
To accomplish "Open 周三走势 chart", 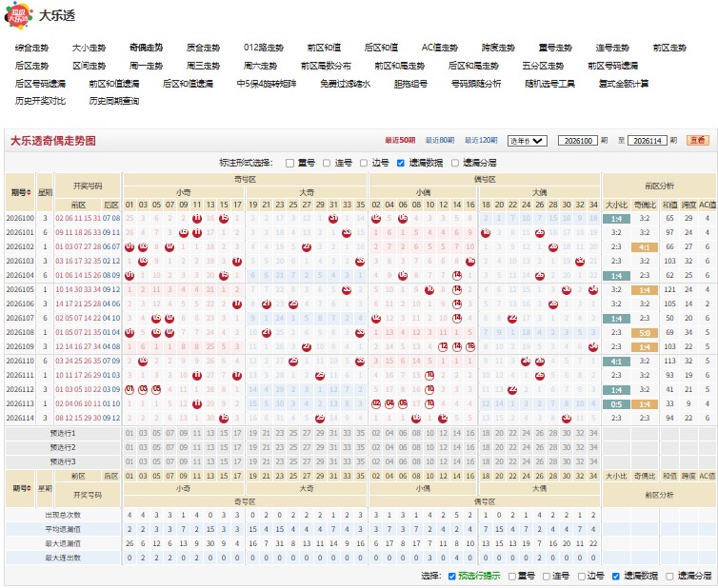I will point(204,66).
